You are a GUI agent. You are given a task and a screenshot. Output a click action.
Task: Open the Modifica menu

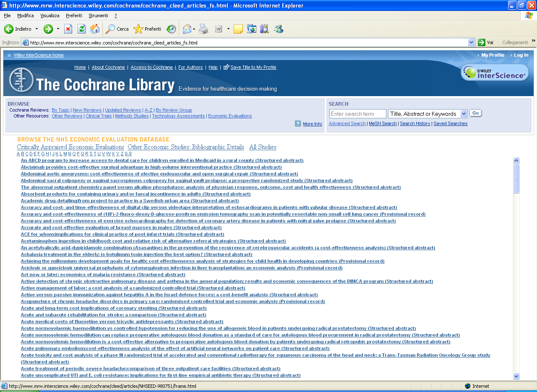tap(26, 16)
